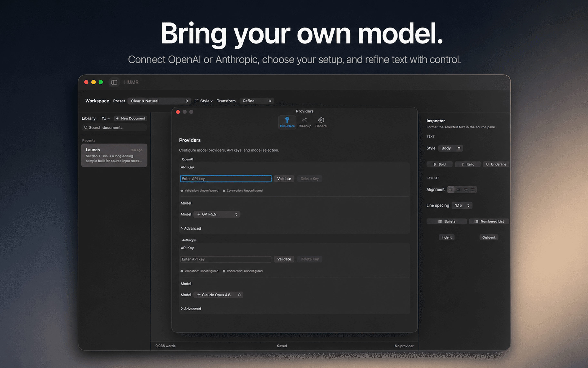Click the Anthropic API key field

pyautogui.click(x=226, y=259)
